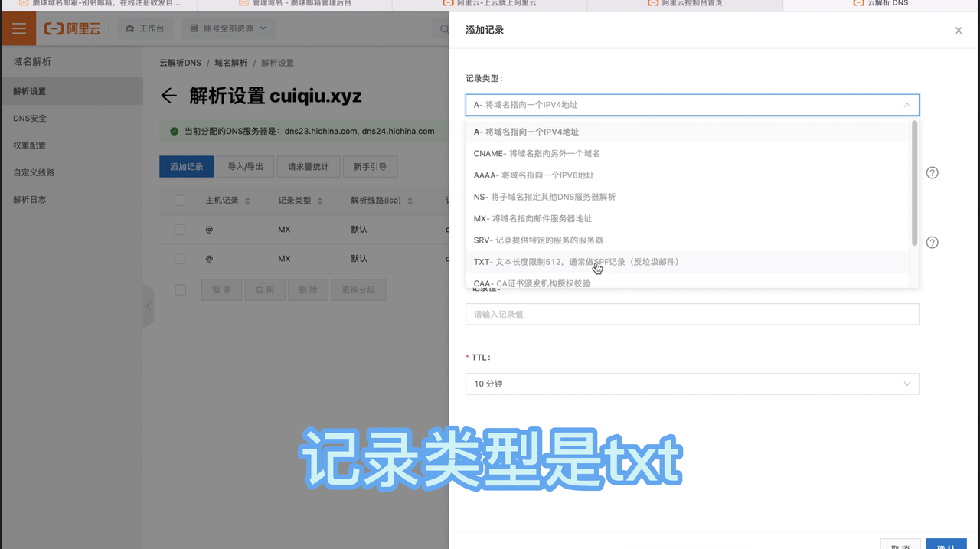Check the second MX record row checkbox
The width and height of the screenshot is (980, 549).
coord(180,259)
